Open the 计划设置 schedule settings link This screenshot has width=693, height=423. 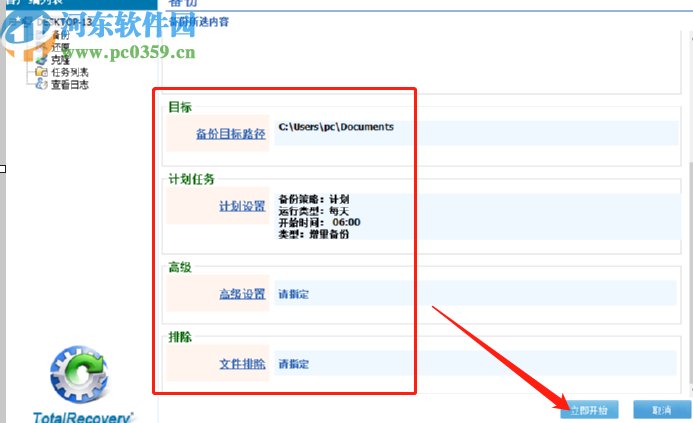[x=242, y=206]
